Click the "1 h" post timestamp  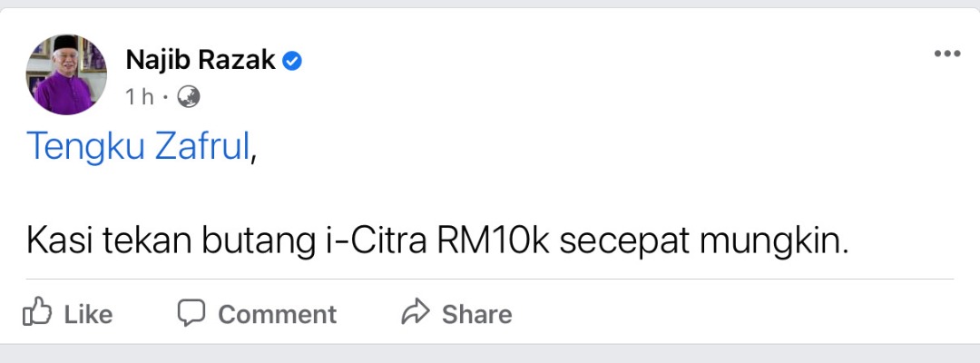point(140,97)
